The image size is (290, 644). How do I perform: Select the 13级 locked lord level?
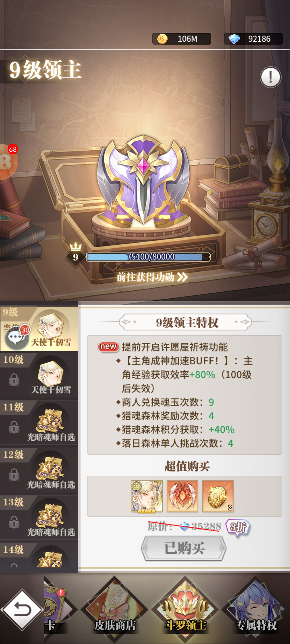click(39, 517)
